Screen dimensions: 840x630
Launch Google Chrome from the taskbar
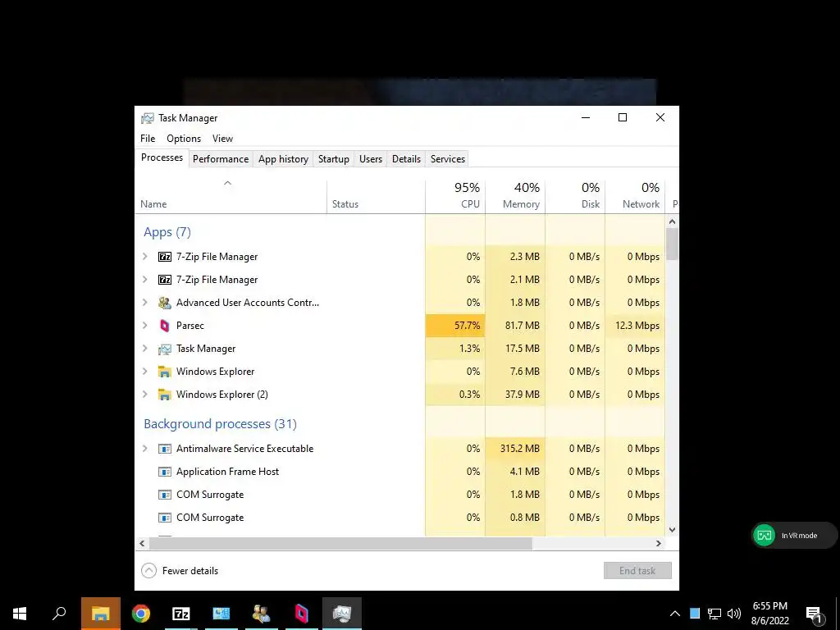[141, 614]
